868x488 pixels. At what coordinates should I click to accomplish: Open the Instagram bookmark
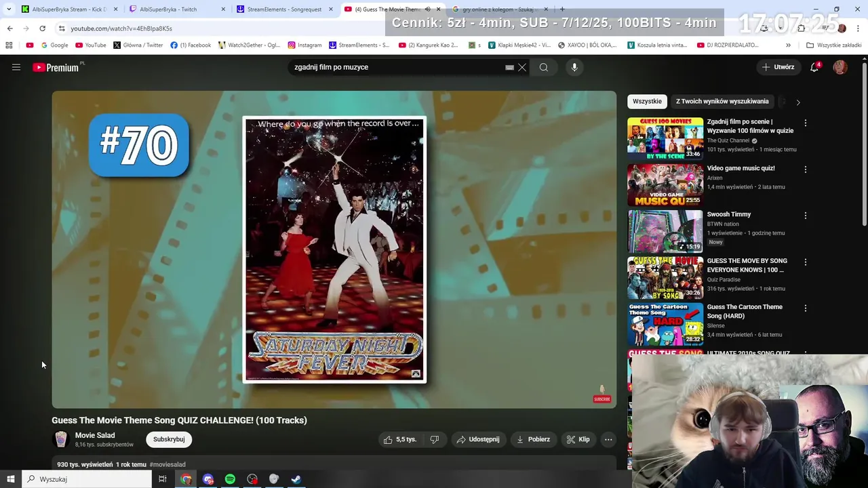click(x=304, y=45)
